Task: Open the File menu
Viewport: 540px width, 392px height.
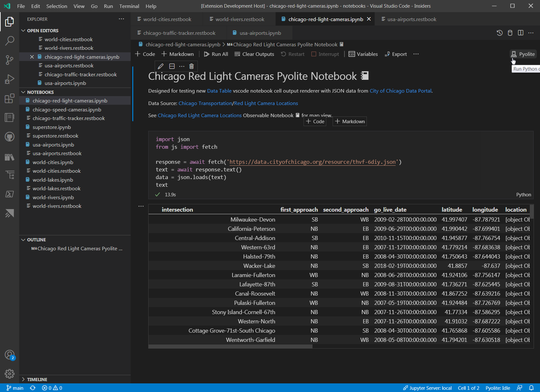Action: coord(21,6)
